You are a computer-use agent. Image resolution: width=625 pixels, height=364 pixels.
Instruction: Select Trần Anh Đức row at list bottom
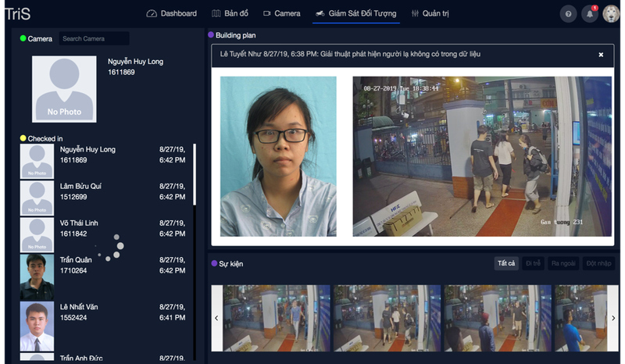tap(103, 357)
